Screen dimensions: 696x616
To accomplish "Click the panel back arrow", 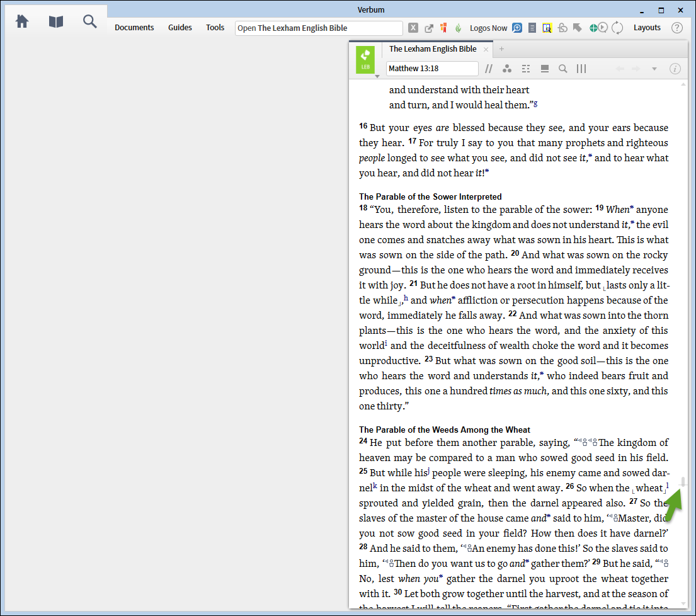I will click(620, 69).
